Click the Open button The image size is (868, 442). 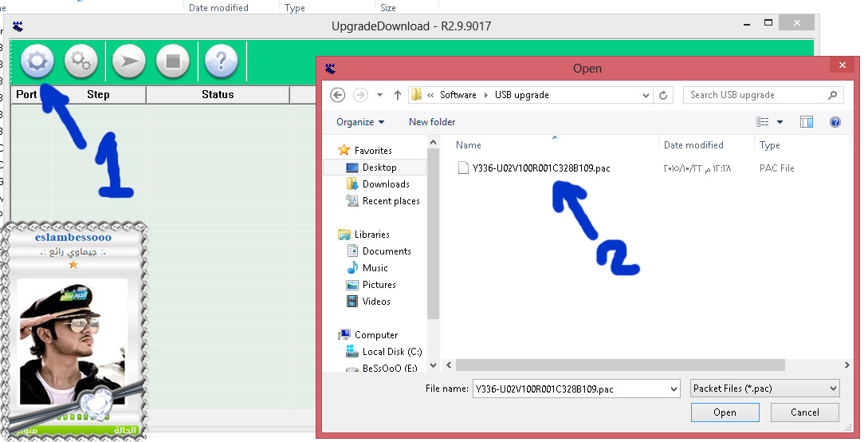(x=725, y=412)
